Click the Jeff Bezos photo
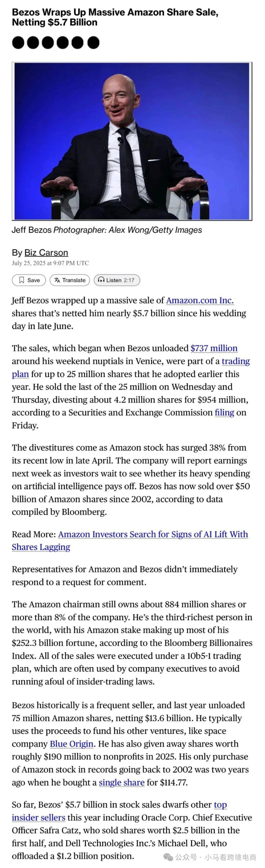Viewport: 265px width, 868px height. 132,141
